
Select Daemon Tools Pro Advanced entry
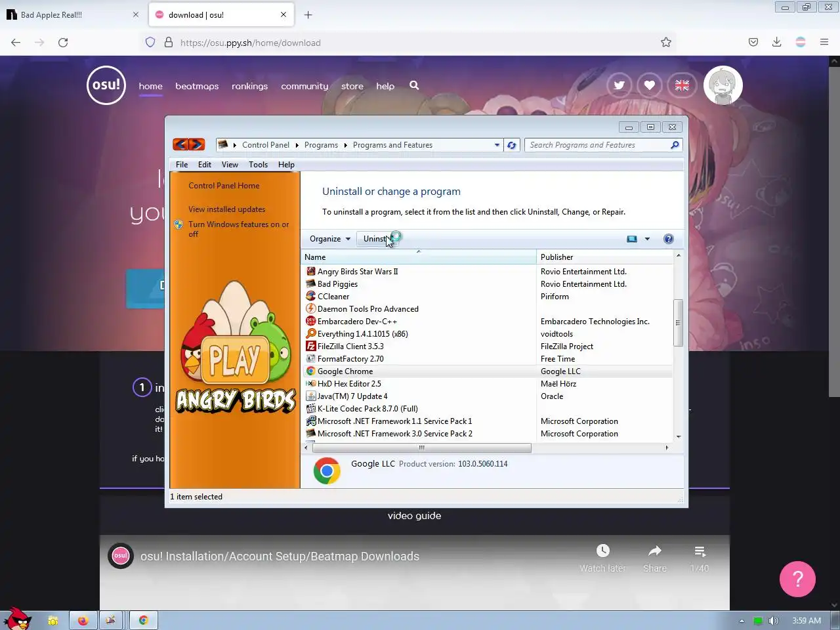tap(367, 309)
